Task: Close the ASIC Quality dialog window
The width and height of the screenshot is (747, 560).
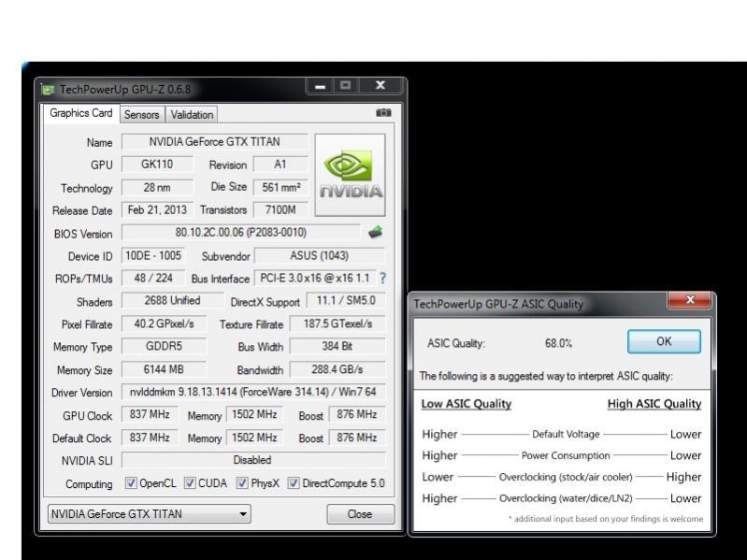Action: [x=689, y=299]
